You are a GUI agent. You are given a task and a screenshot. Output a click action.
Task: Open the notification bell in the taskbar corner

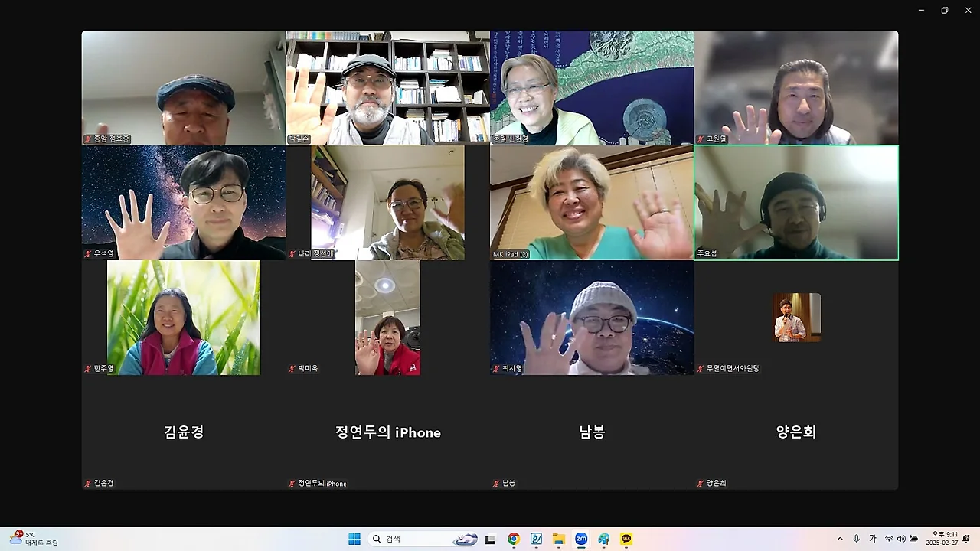[966, 539]
